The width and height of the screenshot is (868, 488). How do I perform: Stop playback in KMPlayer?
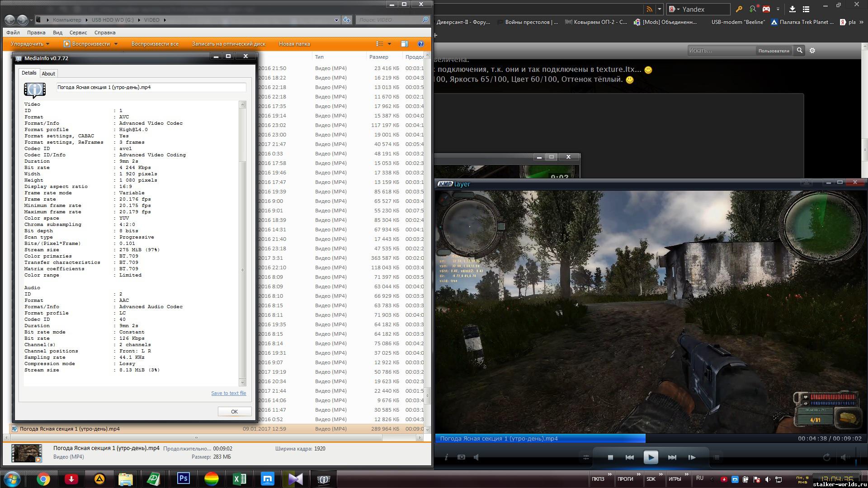(610, 457)
